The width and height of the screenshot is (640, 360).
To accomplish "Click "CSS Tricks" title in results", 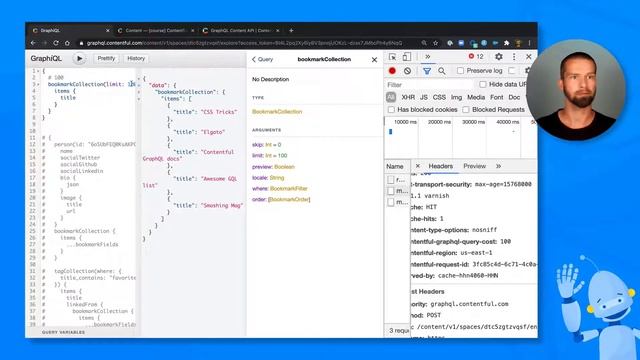I will pos(219,112).
